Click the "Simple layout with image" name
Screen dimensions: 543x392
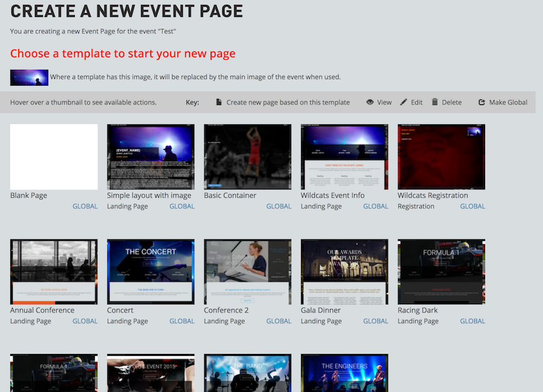pyautogui.click(x=149, y=195)
